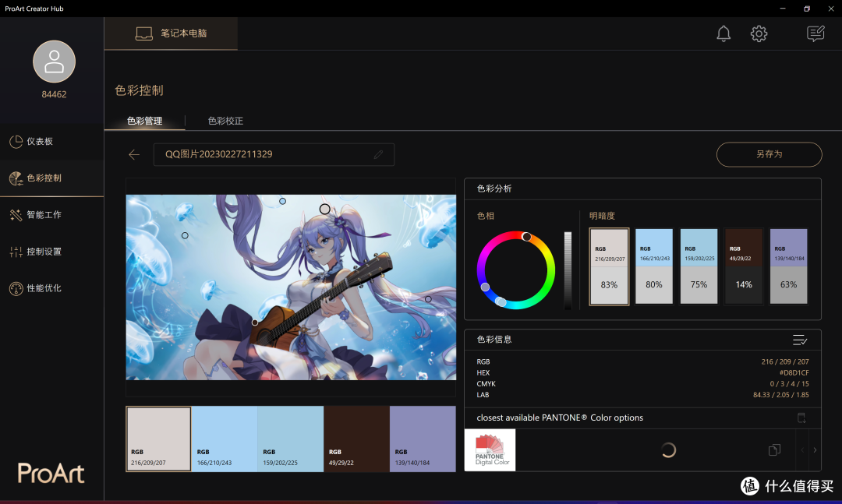Click the LAB value 84.33 / 2.05 / 1.85
This screenshot has height=504, width=842.
click(780, 395)
